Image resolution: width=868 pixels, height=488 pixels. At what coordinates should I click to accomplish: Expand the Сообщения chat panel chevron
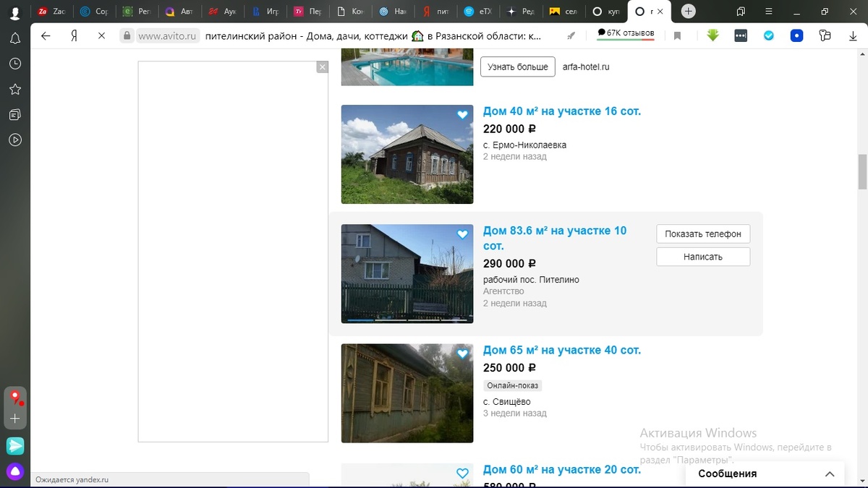click(830, 474)
